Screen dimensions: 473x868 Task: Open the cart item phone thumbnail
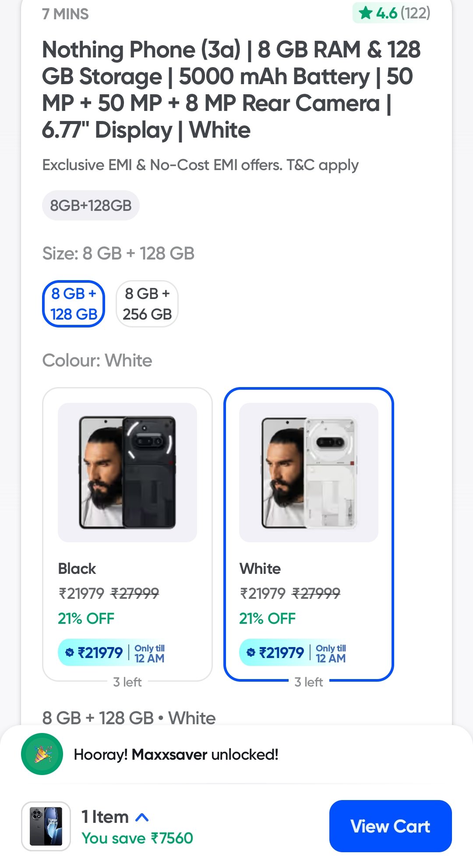pyautogui.click(x=46, y=826)
